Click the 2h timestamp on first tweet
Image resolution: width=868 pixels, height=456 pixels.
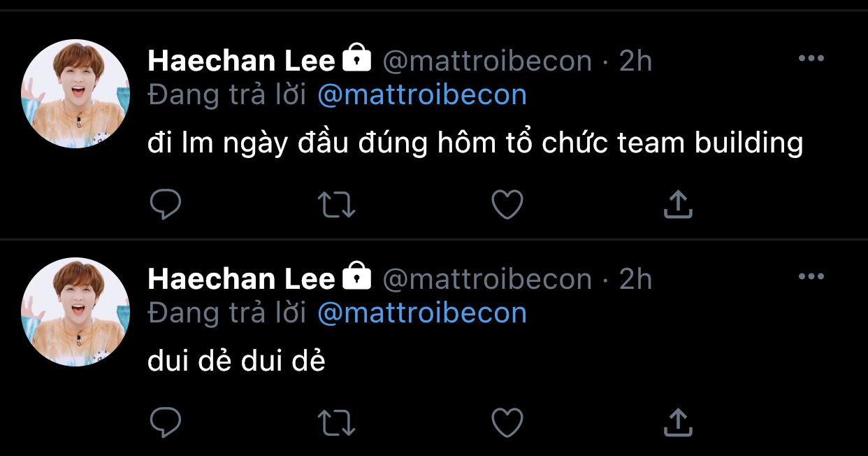point(635,62)
